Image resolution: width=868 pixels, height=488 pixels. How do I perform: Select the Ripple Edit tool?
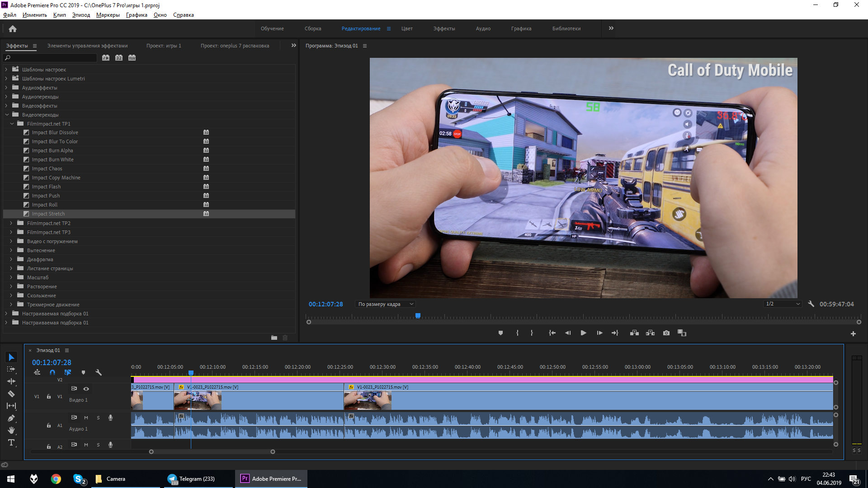point(11,381)
